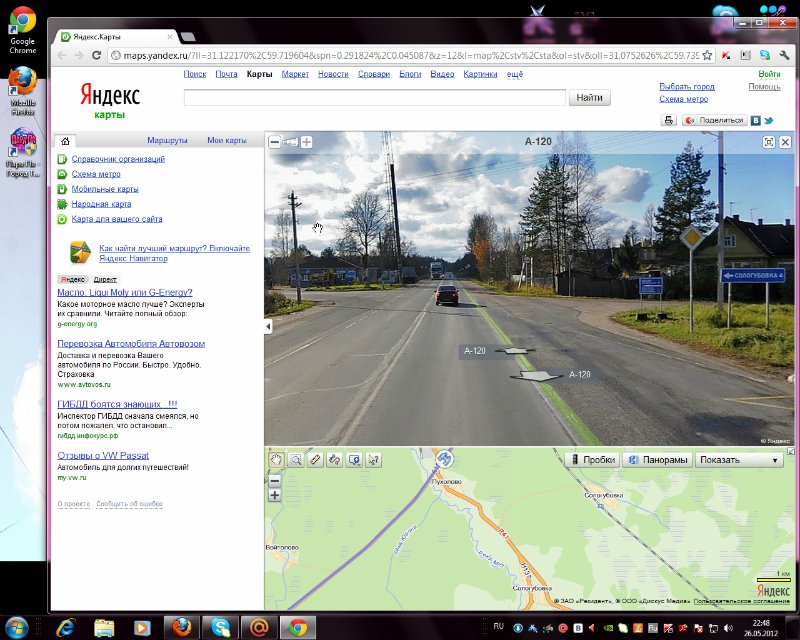This screenshot has height=640, width=800.
Task: Open Новости in top navigation
Action: click(x=333, y=74)
